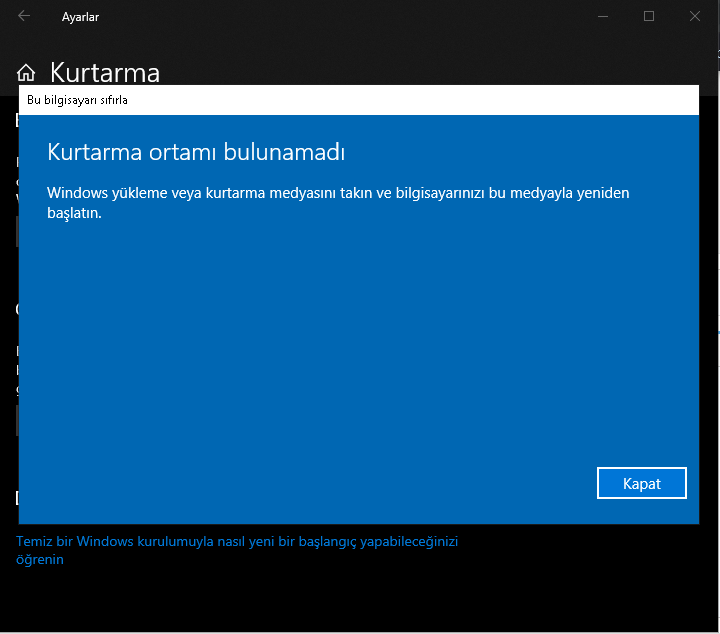Click the 'Windows yükleme veya kurtarma medyasını' message

tap(338, 202)
